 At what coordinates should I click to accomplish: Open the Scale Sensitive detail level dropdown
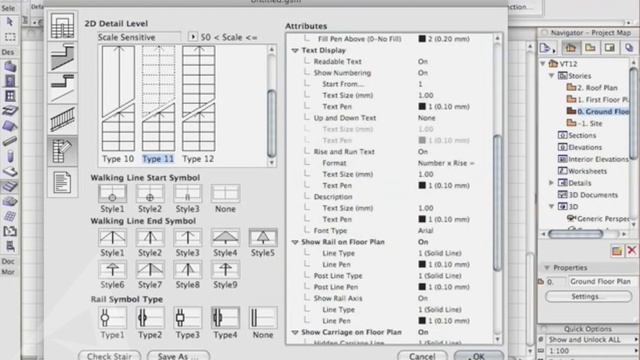tap(139, 37)
